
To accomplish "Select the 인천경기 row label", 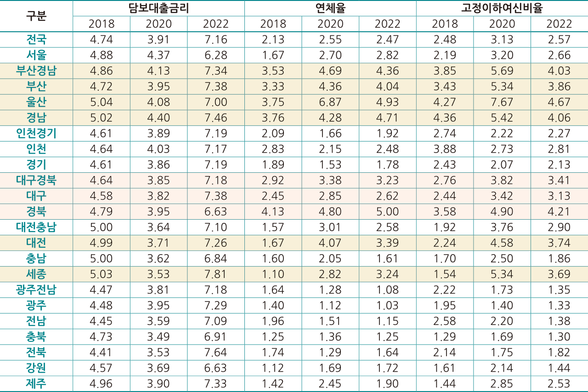I will (36, 133).
